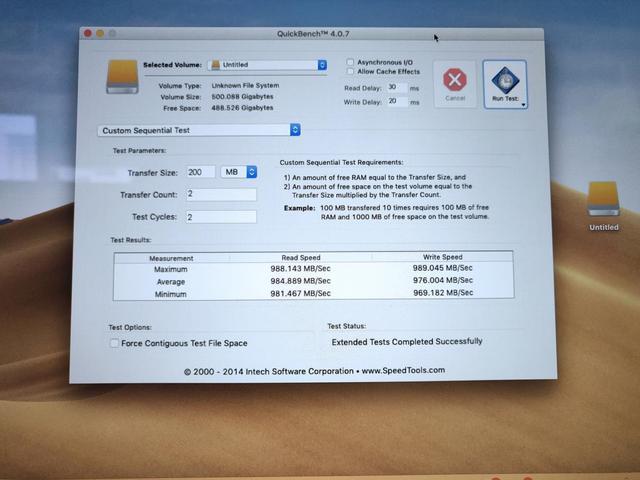
Task: Click the Intech Software copyright line
Action: pyautogui.click(x=314, y=371)
